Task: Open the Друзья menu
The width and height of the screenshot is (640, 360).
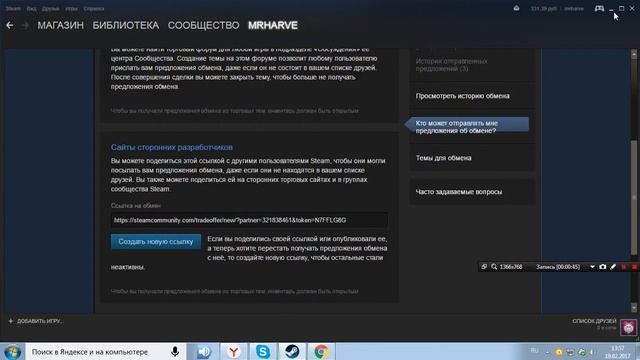Action: click(x=50, y=9)
